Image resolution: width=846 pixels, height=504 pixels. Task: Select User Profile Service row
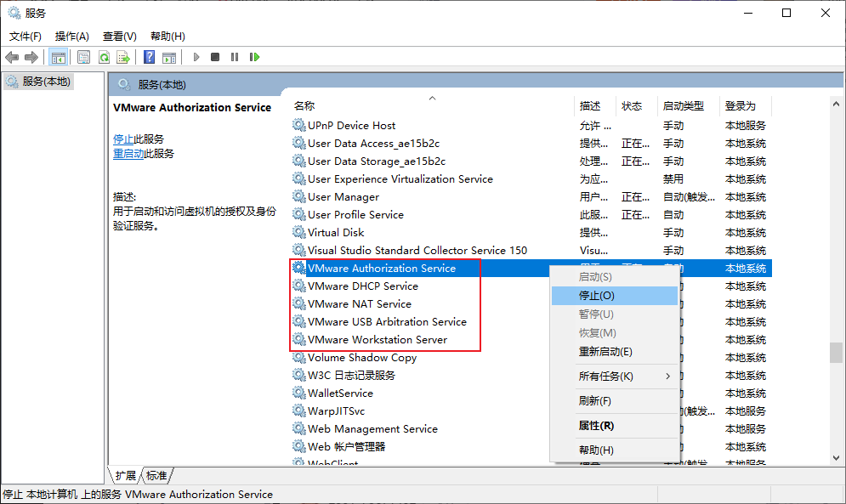click(531, 214)
